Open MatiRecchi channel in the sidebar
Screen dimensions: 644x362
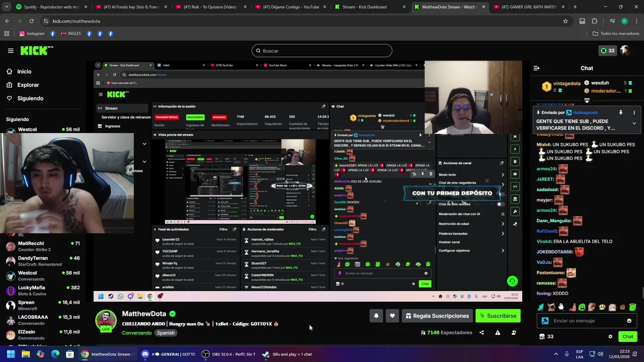pyautogui.click(x=42, y=246)
